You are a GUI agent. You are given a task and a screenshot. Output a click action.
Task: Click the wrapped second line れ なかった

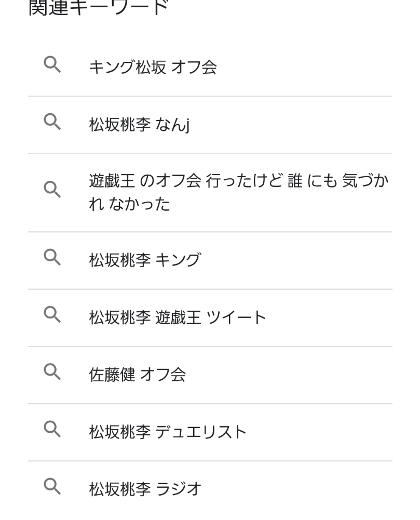click(x=130, y=204)
